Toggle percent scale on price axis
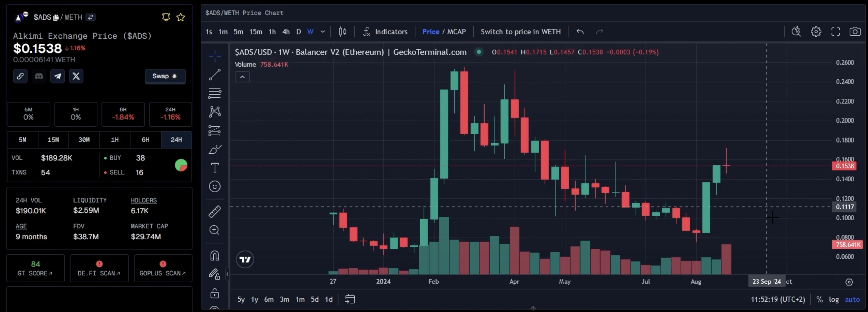 pos(819,299)
